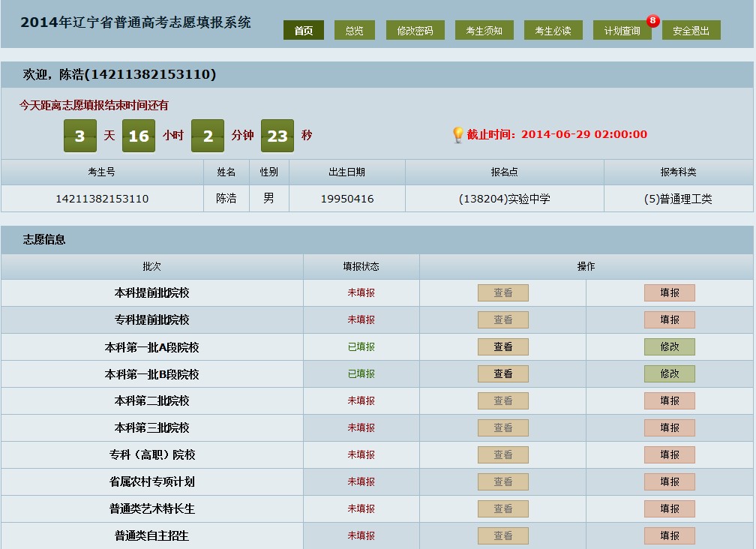Click the lightbulb icon beside 截止时间

pyautogui.click(x=457, y=135)
